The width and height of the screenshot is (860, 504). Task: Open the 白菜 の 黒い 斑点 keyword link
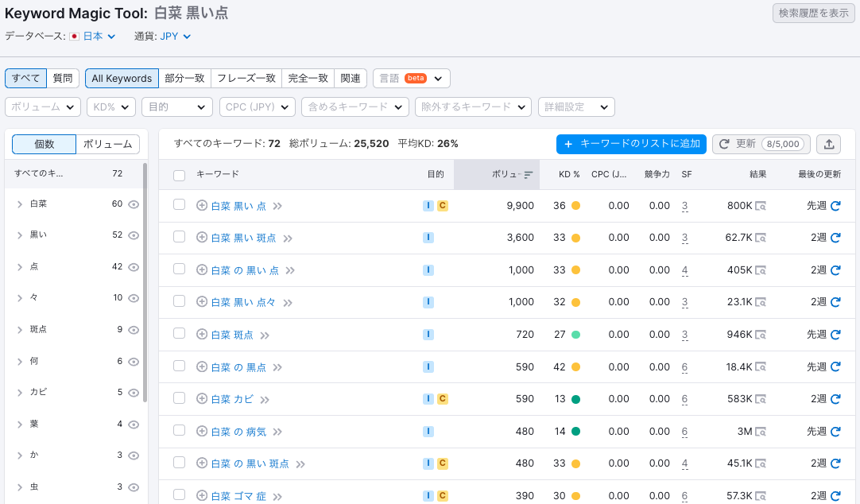click(250, 464)
